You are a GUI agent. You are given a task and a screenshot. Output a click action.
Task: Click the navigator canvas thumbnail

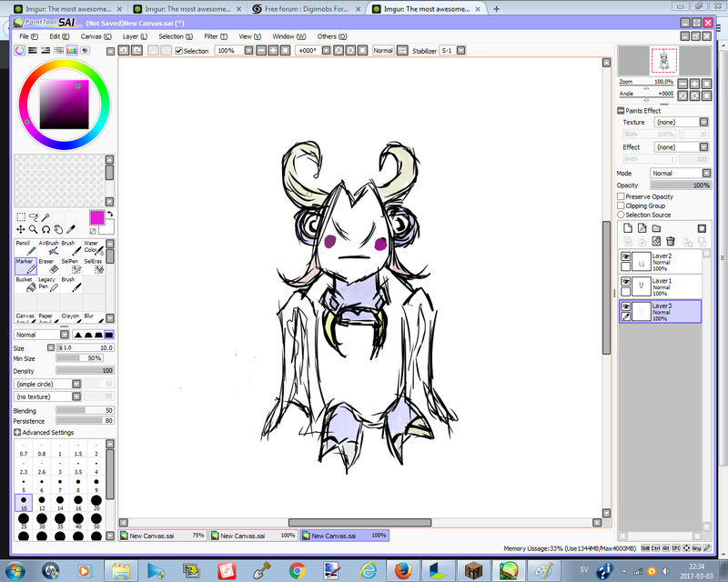click(x=664, y=60)
